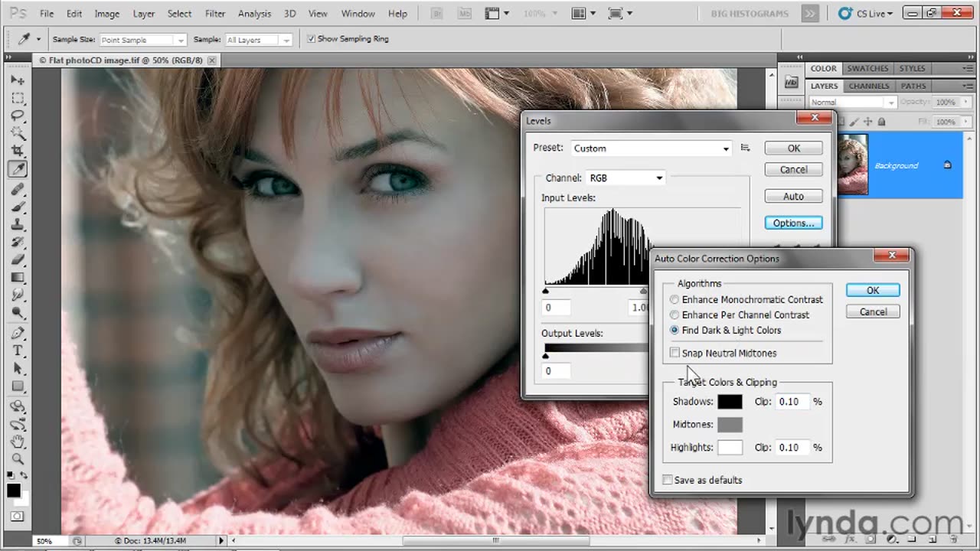The width and height of the screenshot is (980, 551).
Task: Click the Shadows black color swatch
Action: tap(730, 402)
